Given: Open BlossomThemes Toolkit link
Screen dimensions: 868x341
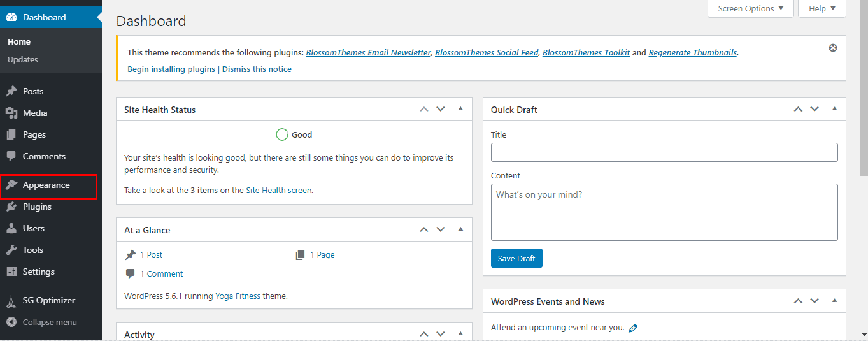Looking at the screenshot, I should [x=587, y=52].
